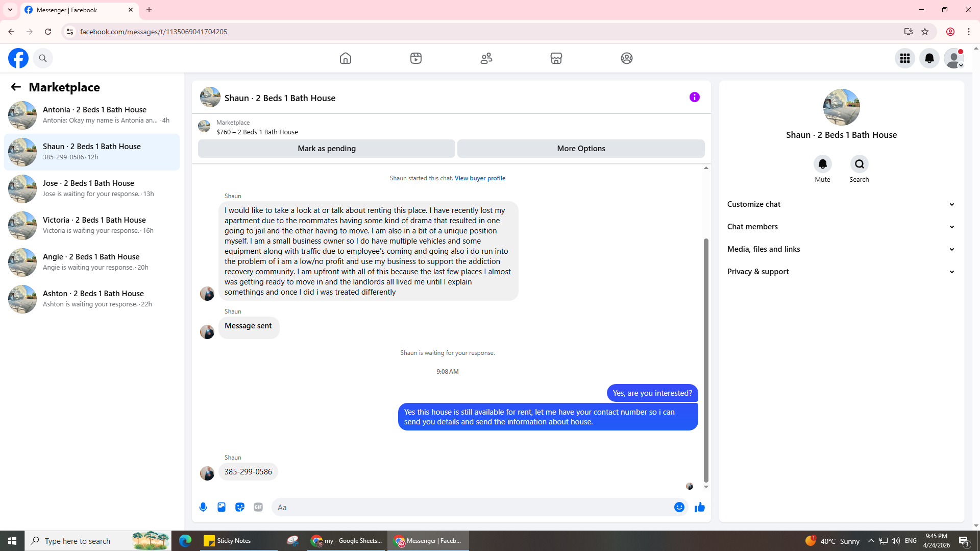
Task: Open the Chrome three-dot menu
Action: point(969,32)
